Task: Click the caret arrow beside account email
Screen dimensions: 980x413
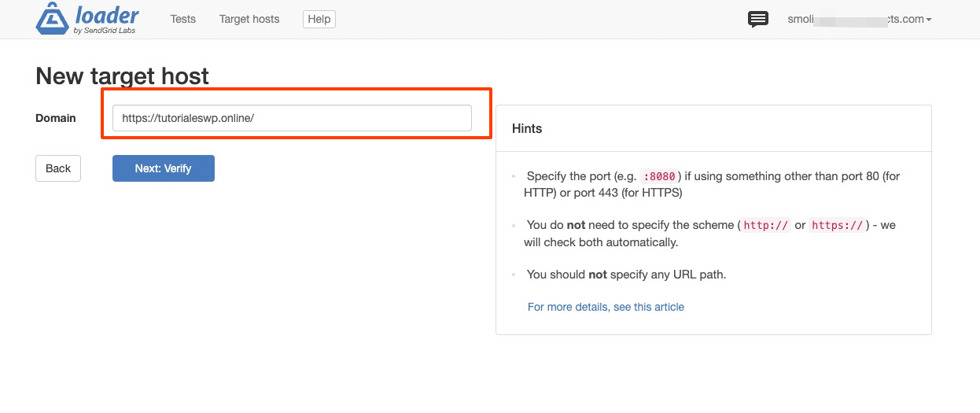Action: [x=929, y=20]
